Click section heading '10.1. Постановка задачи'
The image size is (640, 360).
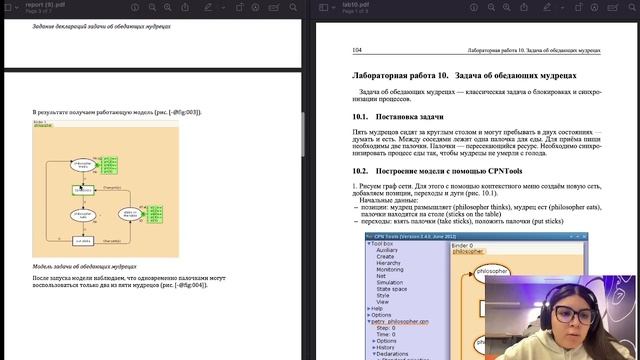click(x=398, y=117)
